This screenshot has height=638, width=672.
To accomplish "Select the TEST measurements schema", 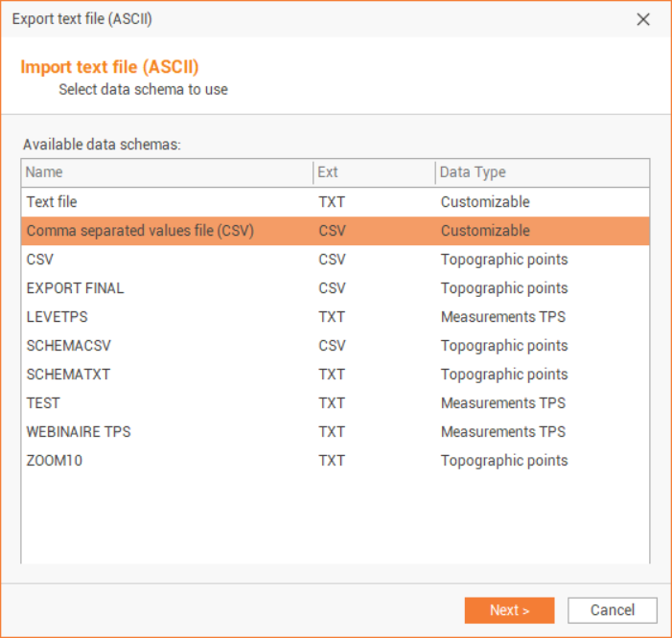I will tap(43, 403).
